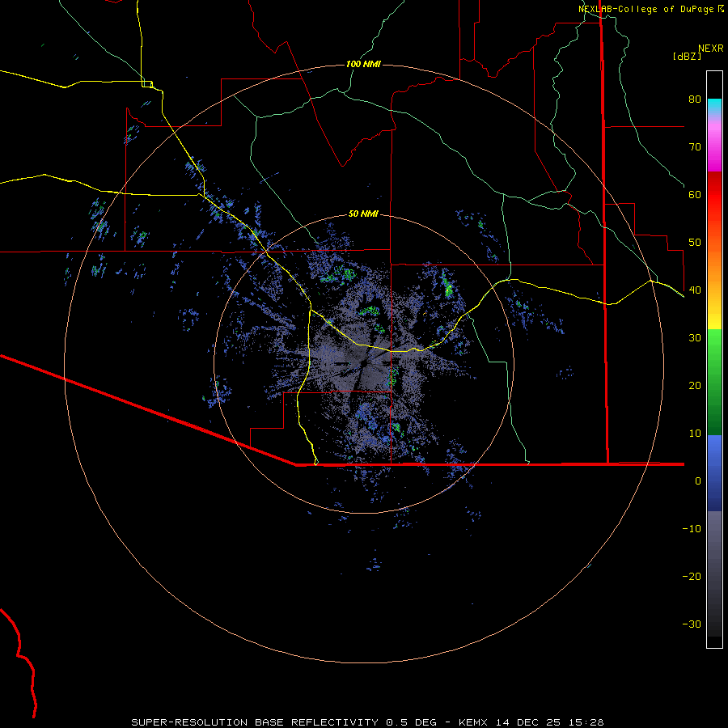Click the '100 NMI' range ring label
The width and height of the screenshot is (728, 728).
363,64
